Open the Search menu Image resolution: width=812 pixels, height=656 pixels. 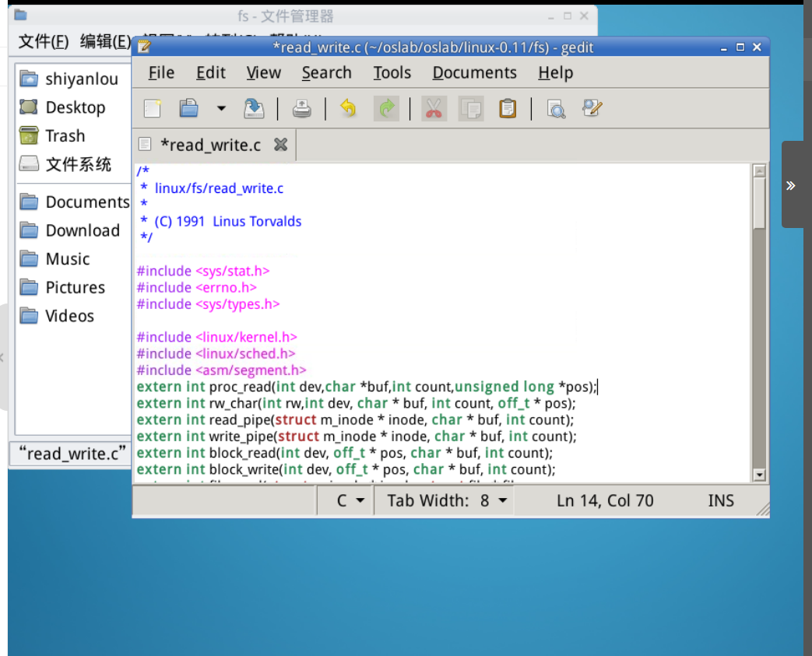pyautogui.click(x=326, y=73)
